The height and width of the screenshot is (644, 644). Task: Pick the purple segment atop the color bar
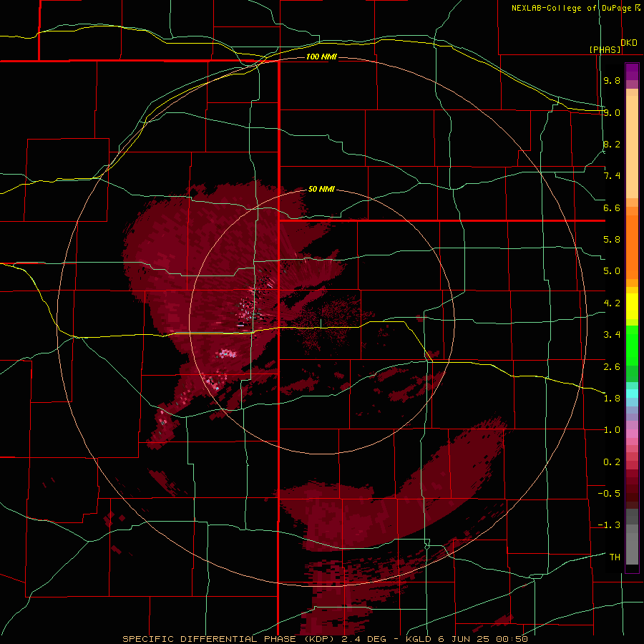[632, 72]
